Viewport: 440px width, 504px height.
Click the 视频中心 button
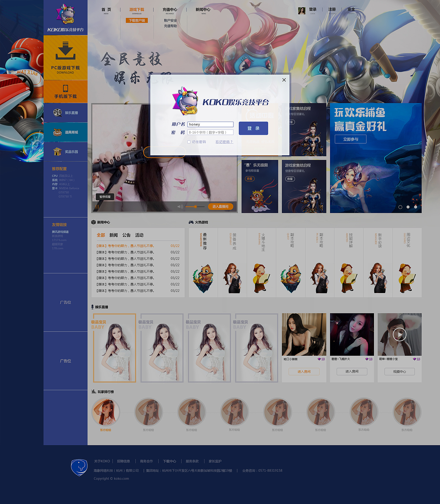coord(399,371)
